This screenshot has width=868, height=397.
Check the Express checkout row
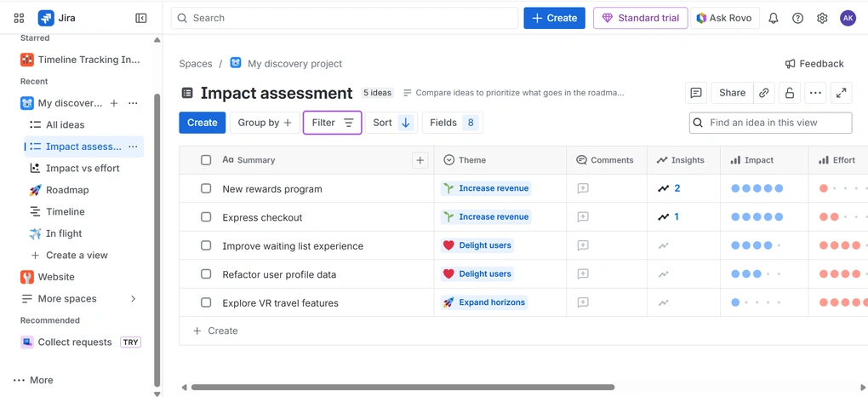pyautogui.click(x=206, y=216)
